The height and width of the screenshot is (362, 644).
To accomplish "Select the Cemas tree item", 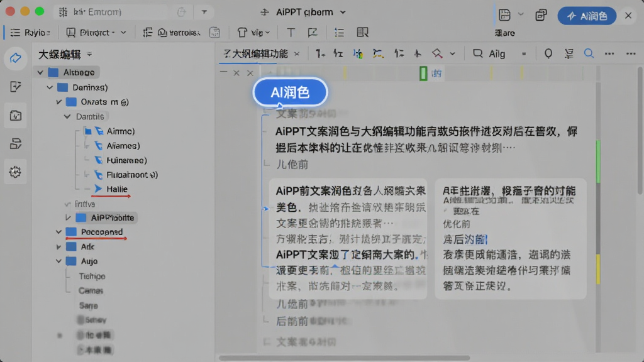I will (x=91, y=290).
